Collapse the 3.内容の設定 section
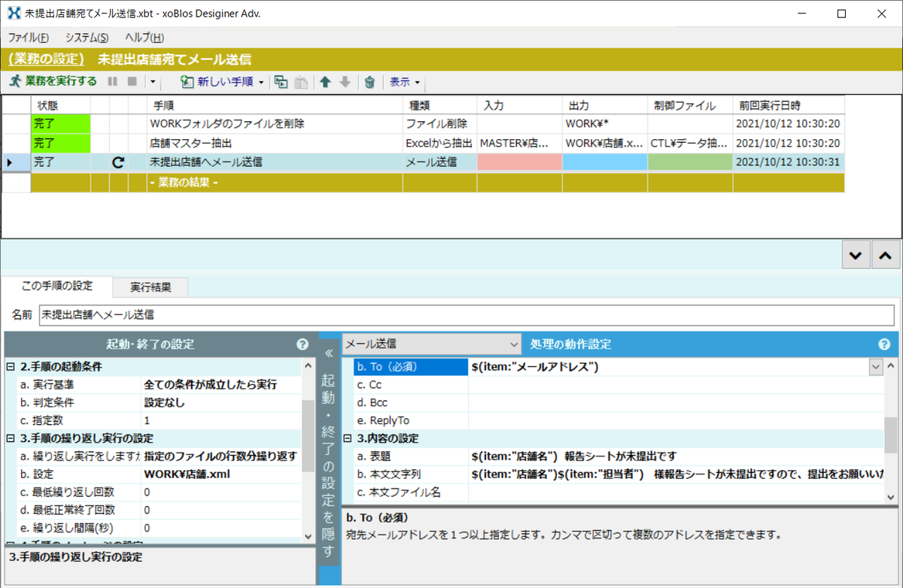This screenshot has width=903, height=588. tap(348, 438)
